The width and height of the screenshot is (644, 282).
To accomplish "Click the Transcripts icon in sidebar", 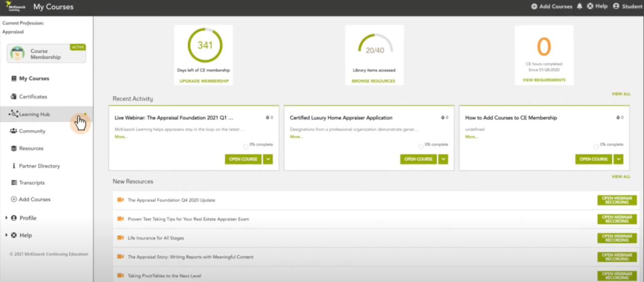I will coord(14,183).
